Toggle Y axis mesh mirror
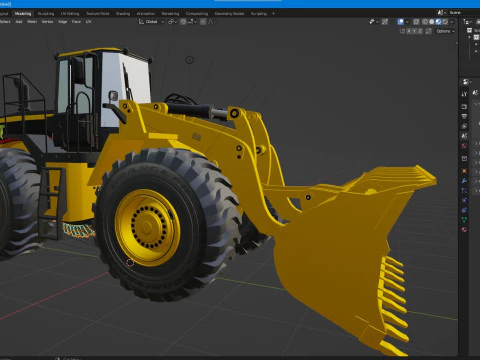Viewport: 480px width, 360px height. [415, 31]
